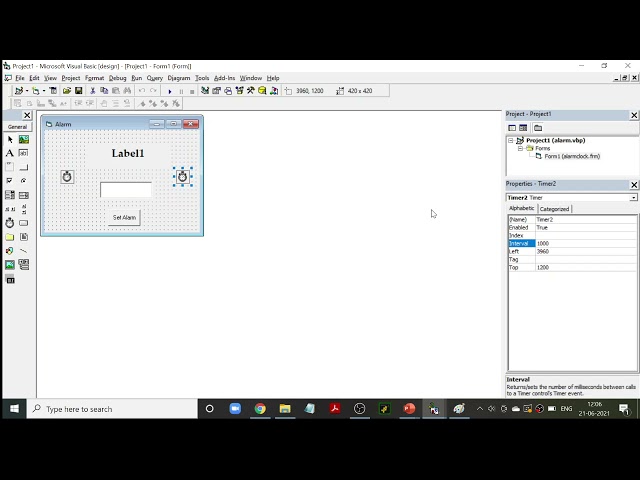The height and width of the screenshot is (480, 640).
Task: Switch to the Alphabetic properties tab
Action: 522,208
